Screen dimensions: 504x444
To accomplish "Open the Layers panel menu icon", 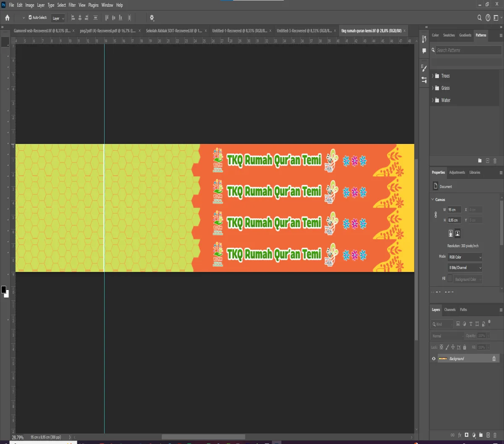I will point(501,310).
